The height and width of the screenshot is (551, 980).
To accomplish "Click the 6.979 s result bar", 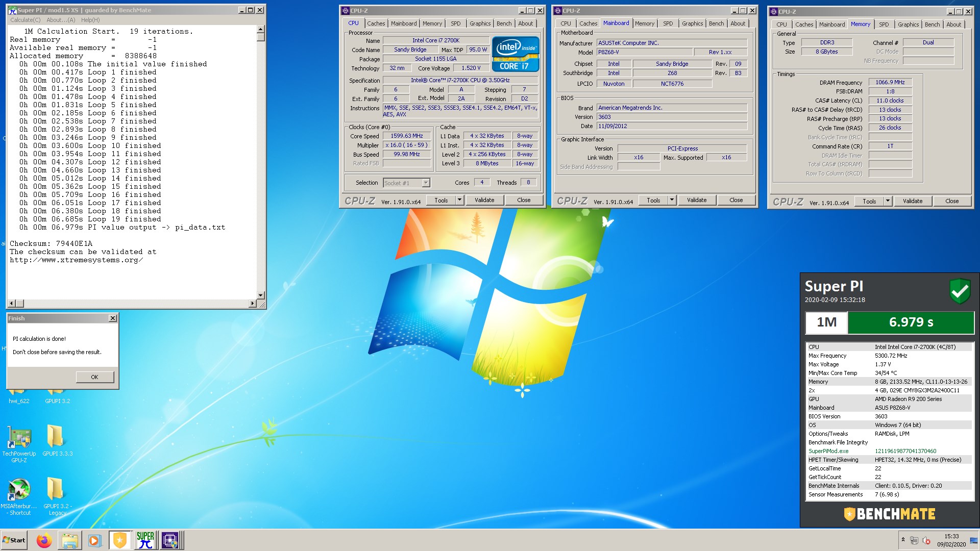I will (911, 322).
